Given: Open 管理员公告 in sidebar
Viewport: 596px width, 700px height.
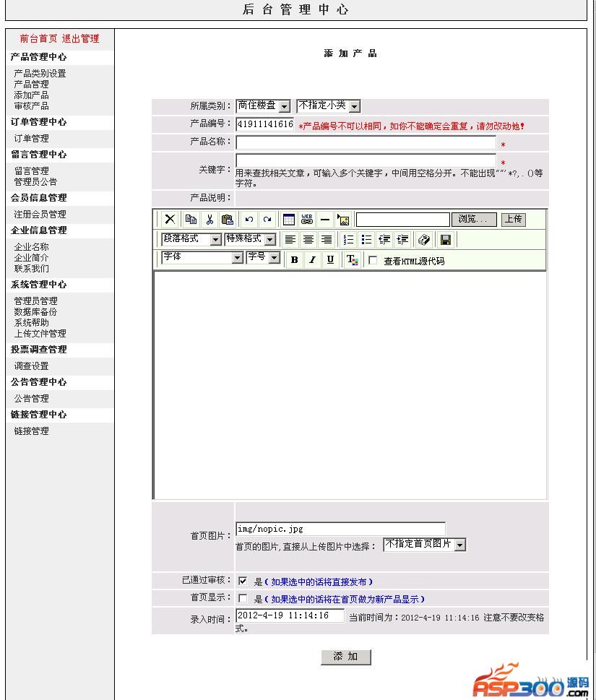Looking at the screenshot, I should (x=35, y=182).
